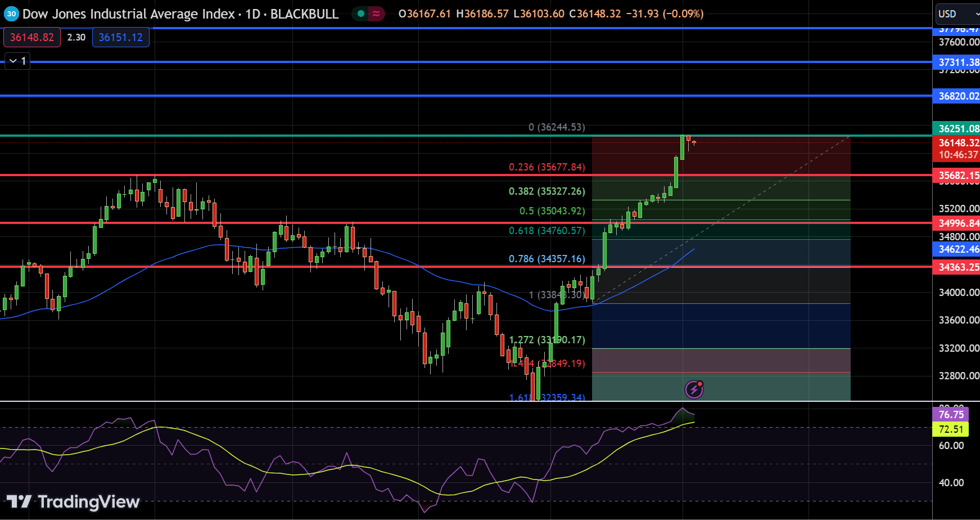Select the red 35682.15 price label

point(956,176)
